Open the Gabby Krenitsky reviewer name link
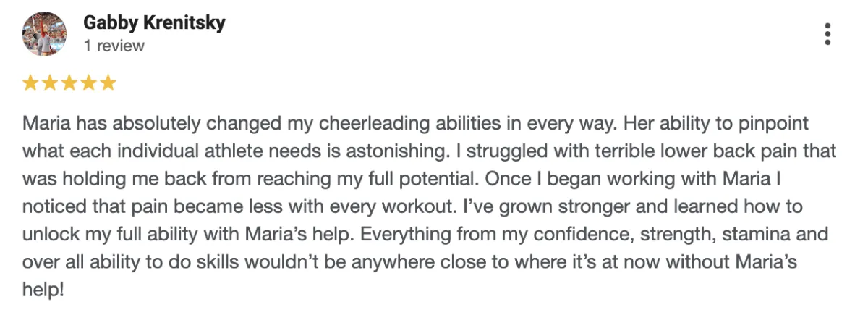The image size is (868, 323). coord(154,22)
